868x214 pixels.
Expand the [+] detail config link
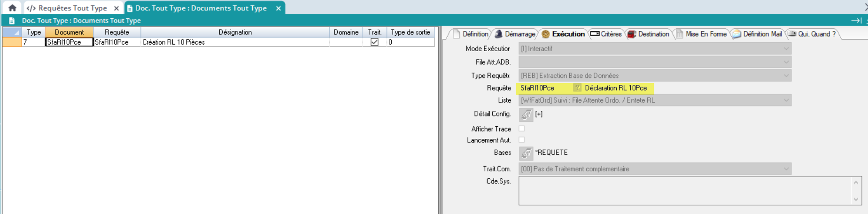[539, 114]
